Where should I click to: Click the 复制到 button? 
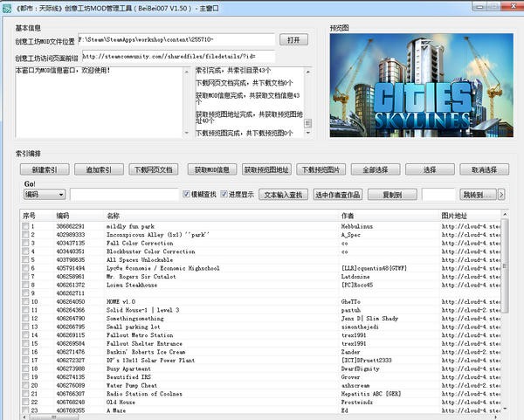[x=392, y=195]
